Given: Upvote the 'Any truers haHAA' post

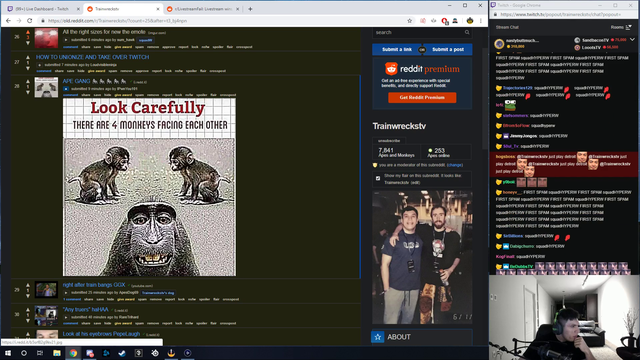Looking at the screenshot, I should click(x=28, y=310).
